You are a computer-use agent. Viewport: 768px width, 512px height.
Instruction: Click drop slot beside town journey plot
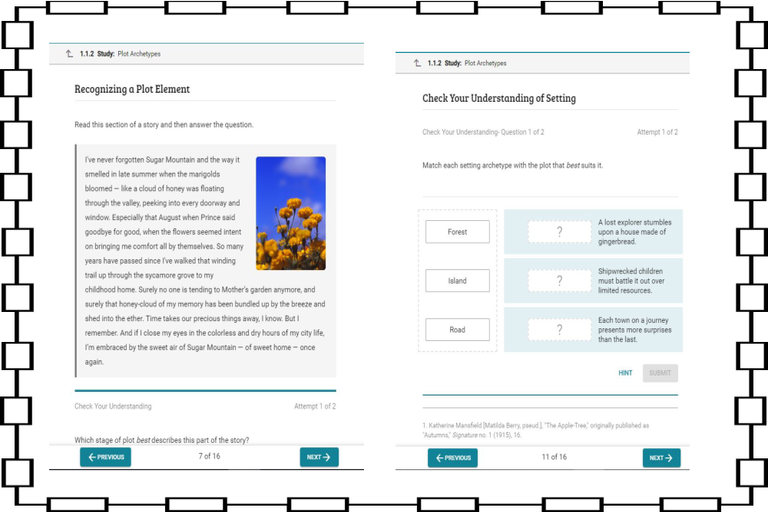click(559, 330)
